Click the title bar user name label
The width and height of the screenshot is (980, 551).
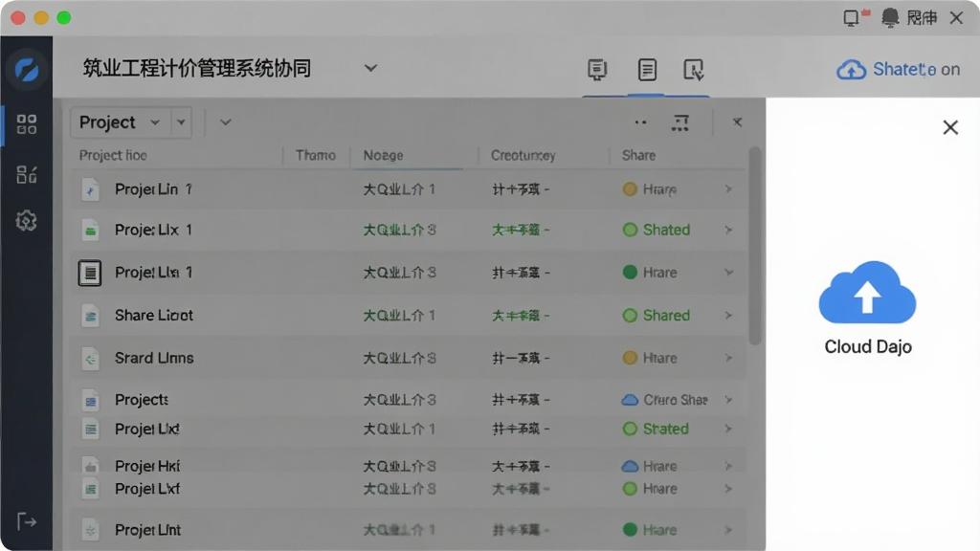point(922,17)
